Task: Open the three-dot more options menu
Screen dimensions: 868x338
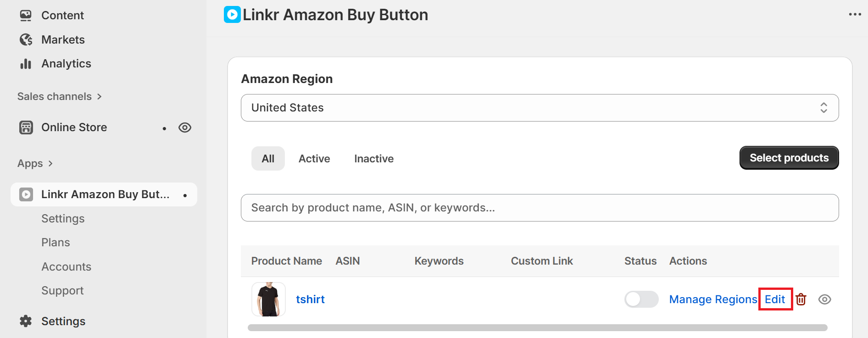Action: pyautogui.click(x=855, y=15)
